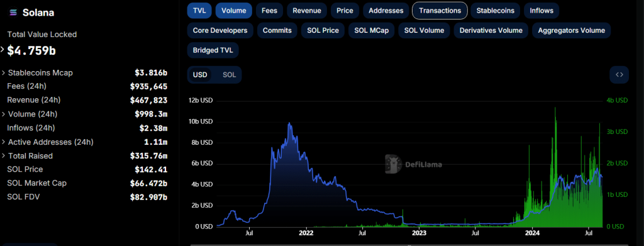Click the 1.11m active addresses value
This screenshot has width=644, height=246.
pos(156,142)
